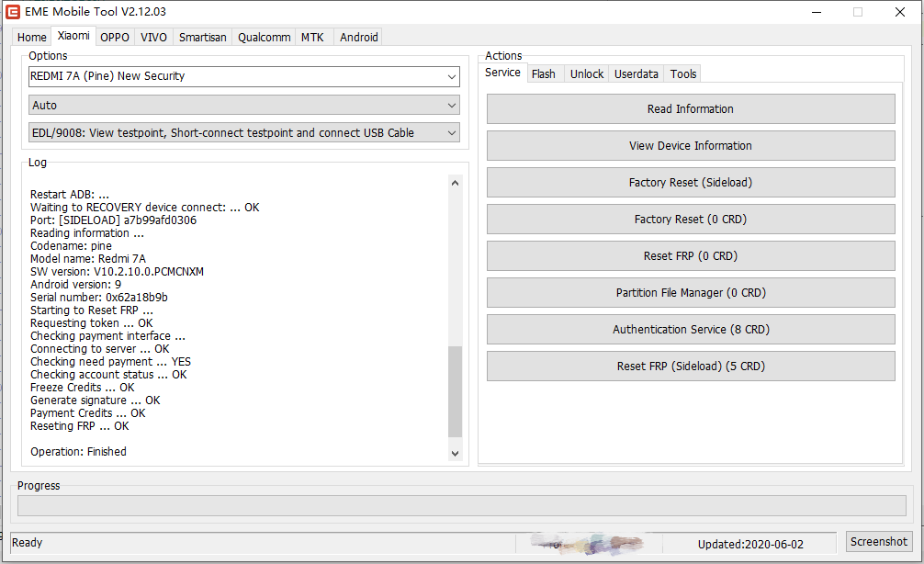
Task: Click the log scrollbar thumb
Action: [455, 392]
